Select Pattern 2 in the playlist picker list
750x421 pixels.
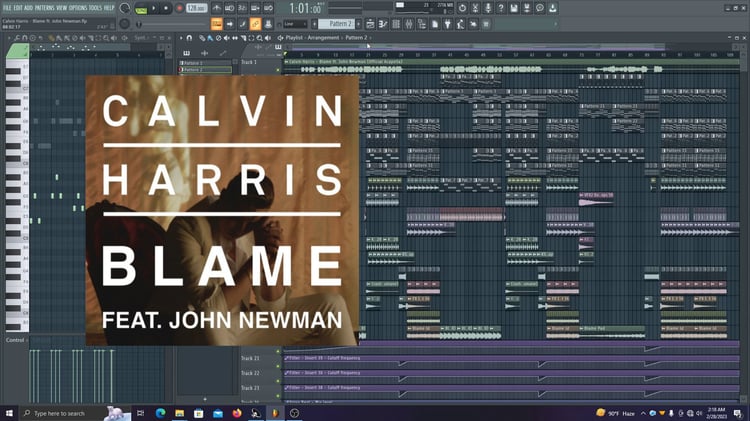(x=205, y=70)
